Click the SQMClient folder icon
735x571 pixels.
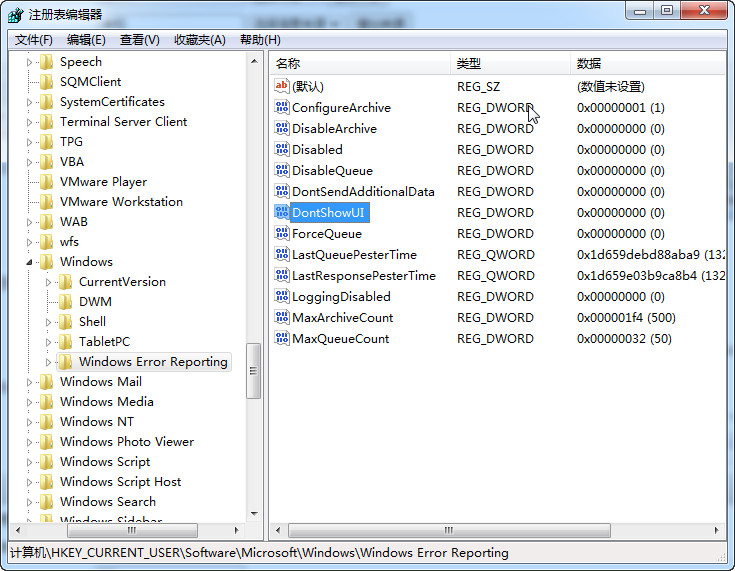coord(46,82)
